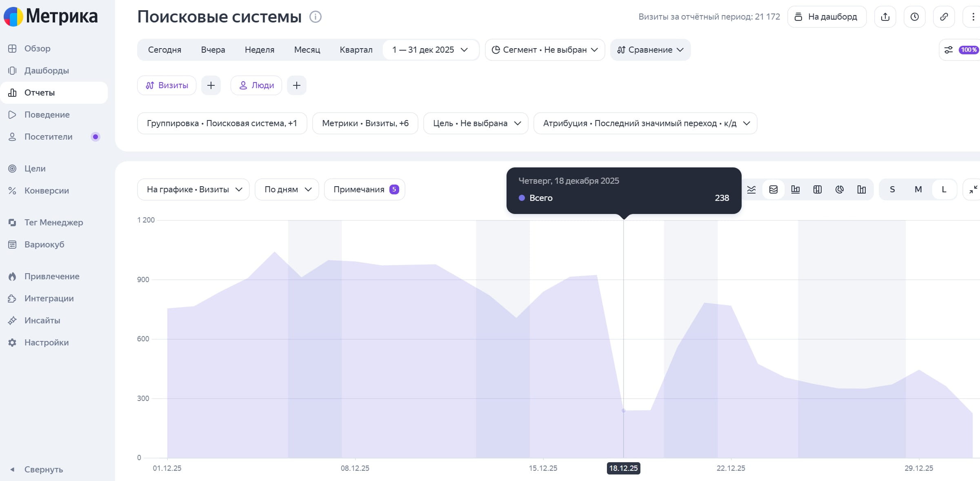Click the 08.12.25 axis label
980x481 pixels.
click(355, 468)
